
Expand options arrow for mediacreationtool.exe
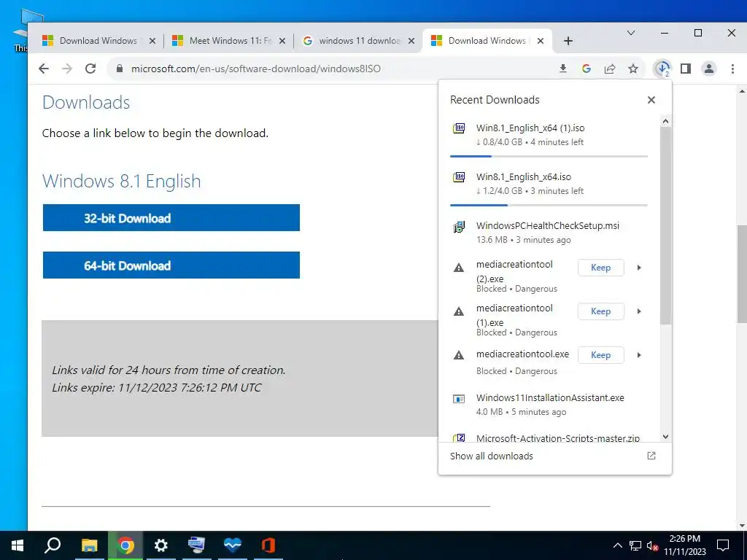click(x=639, y=355)
